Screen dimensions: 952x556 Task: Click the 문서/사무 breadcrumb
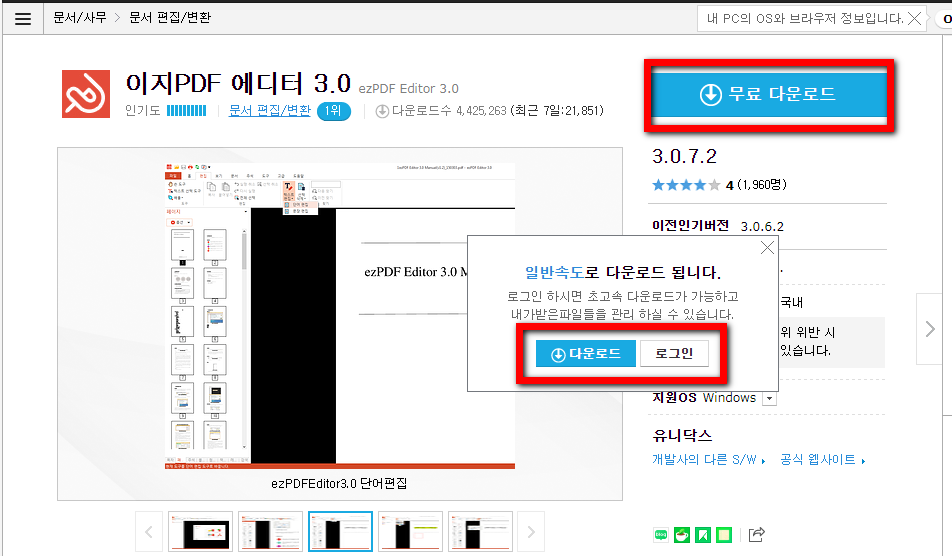(x=80, y=18)
